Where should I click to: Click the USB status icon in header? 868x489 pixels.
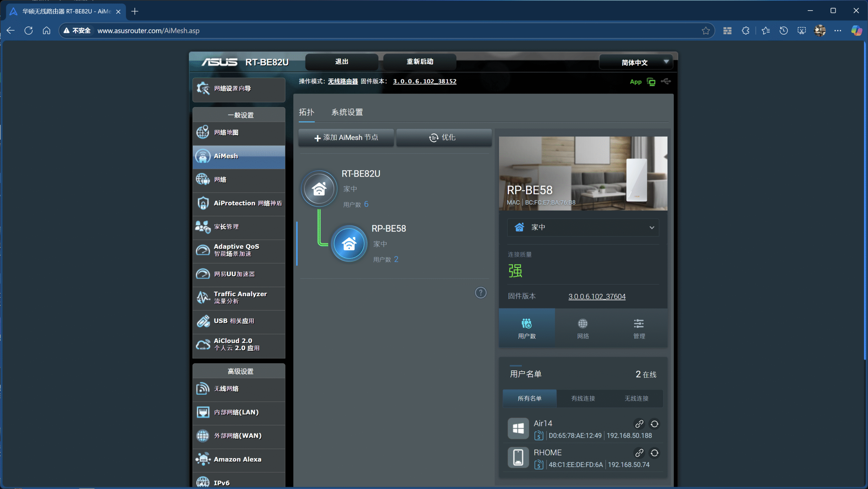(x=666, y=81)
